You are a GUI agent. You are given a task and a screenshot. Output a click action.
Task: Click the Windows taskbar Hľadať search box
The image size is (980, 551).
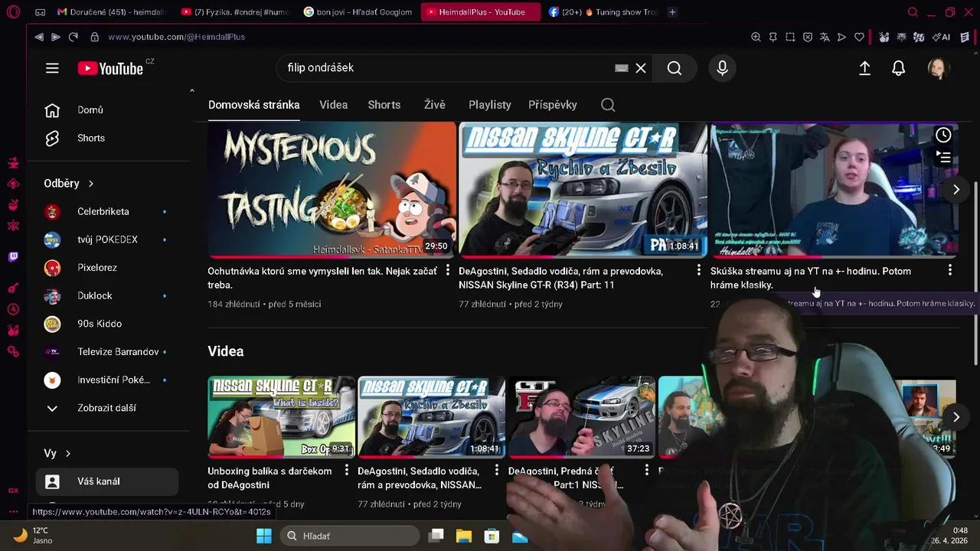point(350,536)
